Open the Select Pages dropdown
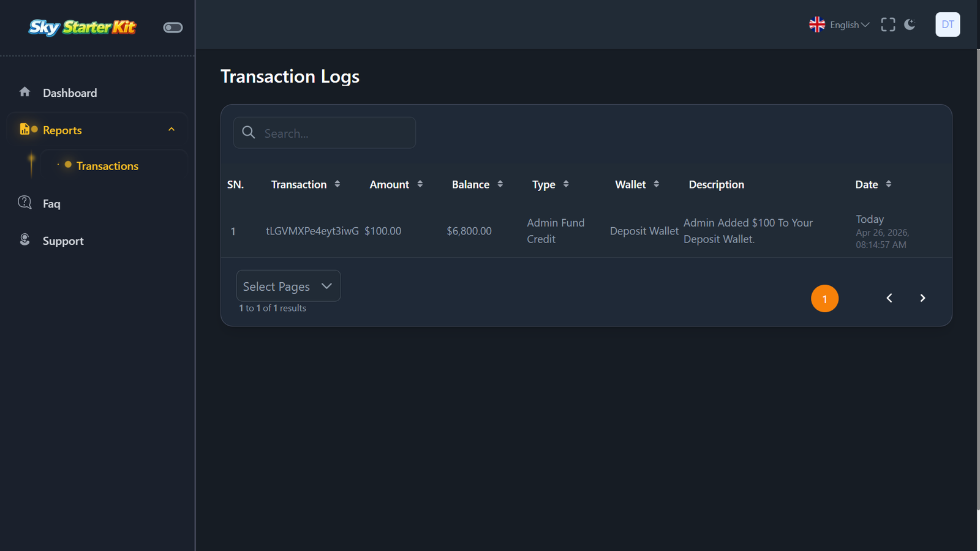The width and height of the screenshot is (980, 551). tap(288, 286)
